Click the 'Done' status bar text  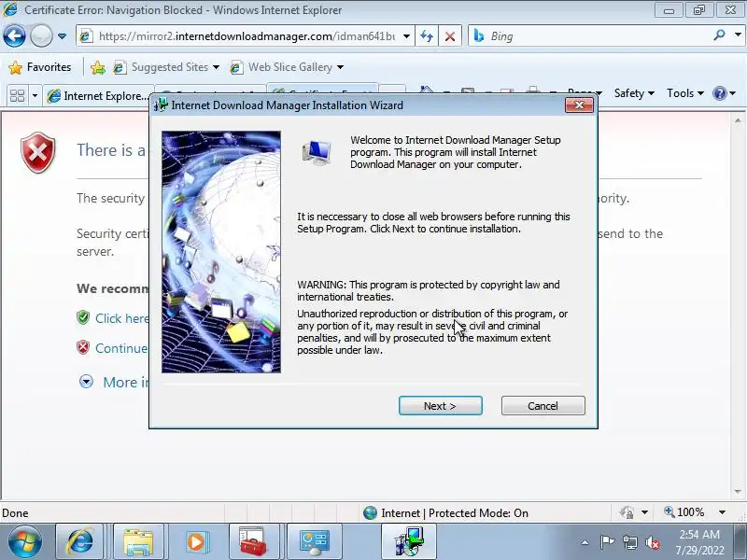tap(15, 512)
